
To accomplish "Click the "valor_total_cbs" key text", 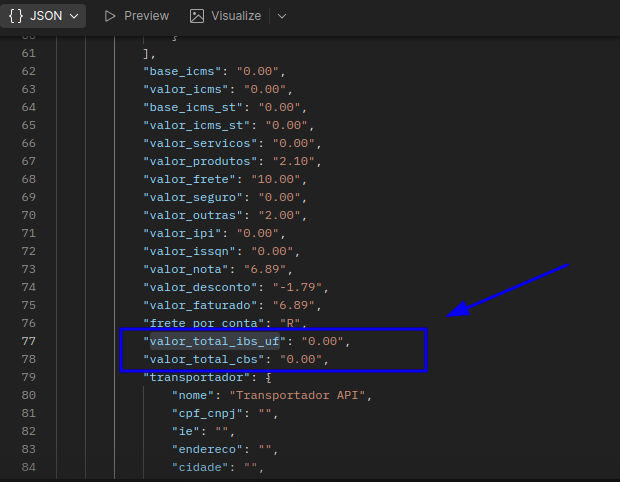I will pyautogui.click(x=204, y=359).
